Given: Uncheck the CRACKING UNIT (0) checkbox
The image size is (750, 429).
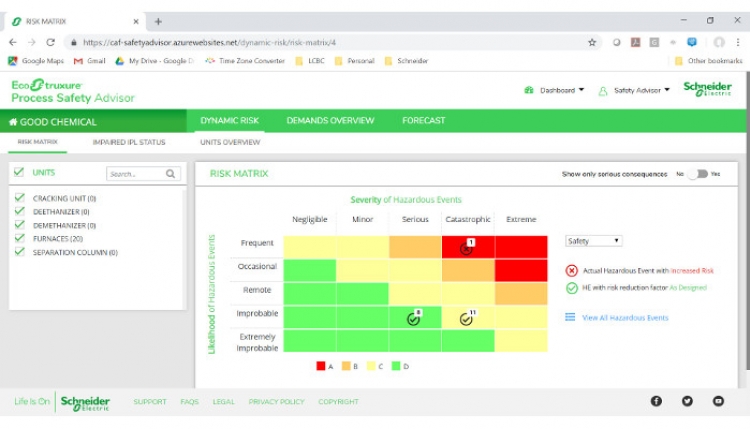Looking at the screenshot, I should click(x=20, y=198).
